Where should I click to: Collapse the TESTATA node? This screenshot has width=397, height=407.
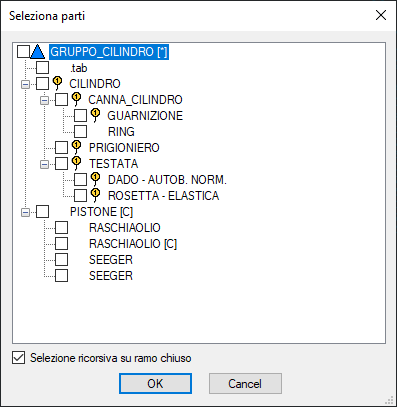(x=44, y=164)
